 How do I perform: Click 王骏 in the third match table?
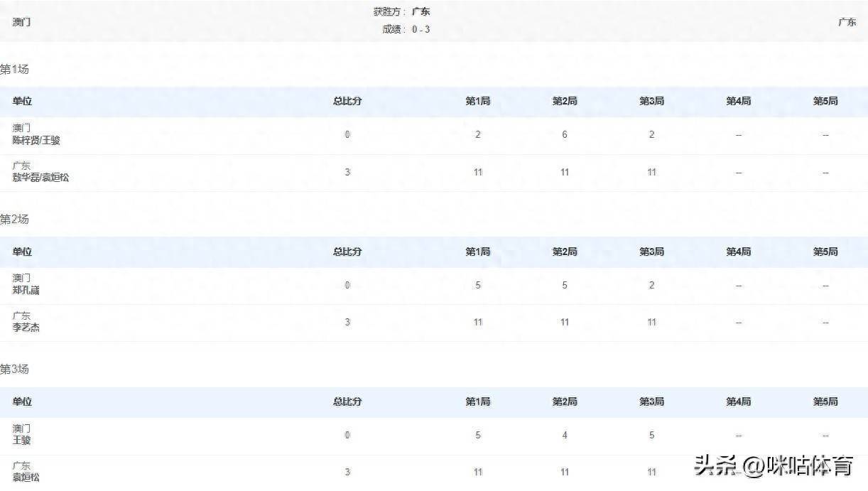(x=21, y=441)
